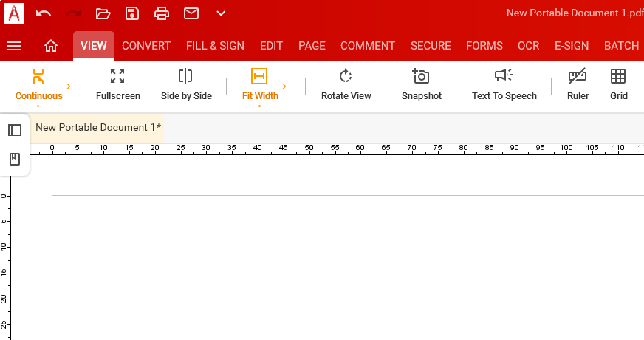Take a Snapshot with the camera tool
The image size is (644, 340).
point(422,85)
